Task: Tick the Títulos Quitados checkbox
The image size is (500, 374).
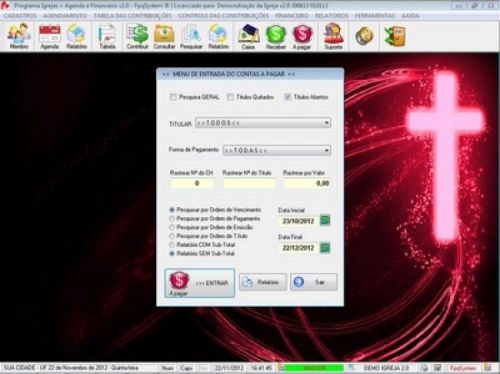Action: coord(230,97)
